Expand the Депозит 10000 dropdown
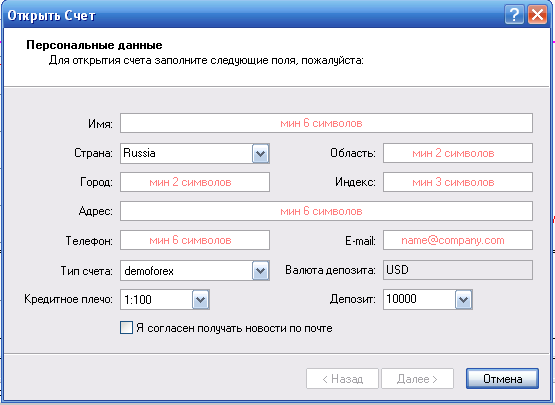This screenshot has height=405, width=555. (x=428, y=300)
